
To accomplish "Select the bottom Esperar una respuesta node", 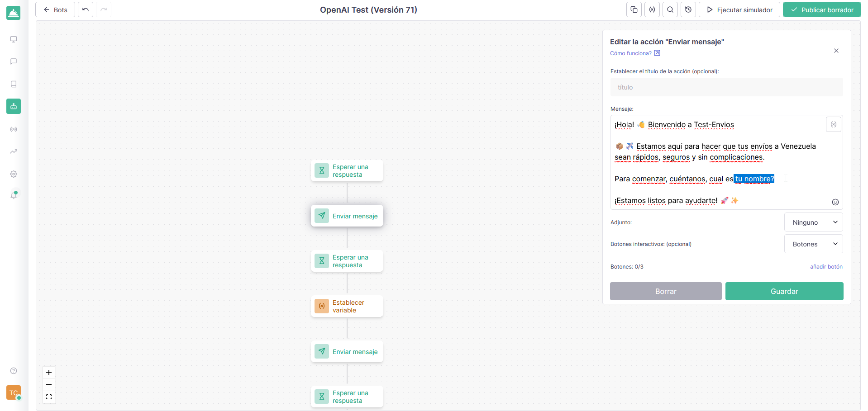I will (x=347, y=397).
